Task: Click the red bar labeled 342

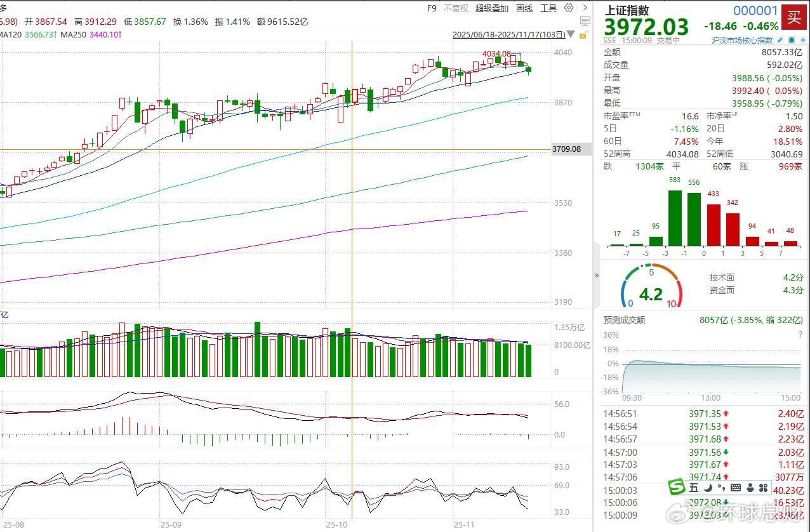Action: click(x=733, y=229)
